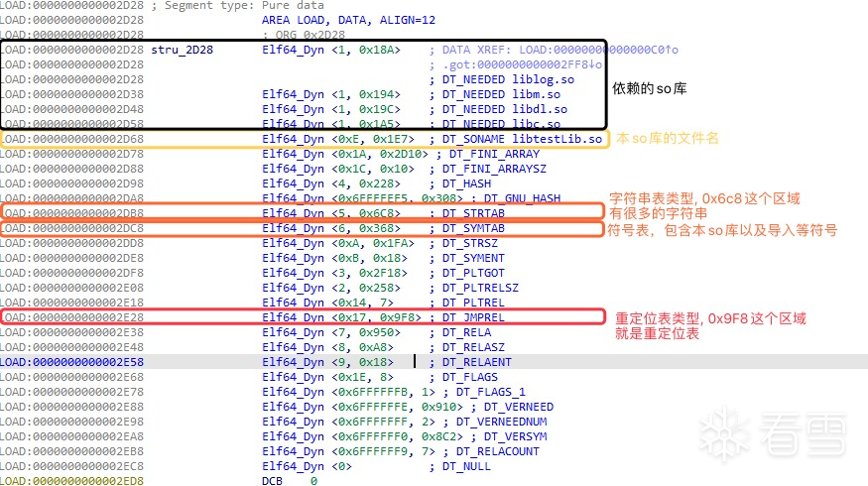
Task: Follow the .got:0000000000002FF8 cross reference
Action: coord(522,64)
